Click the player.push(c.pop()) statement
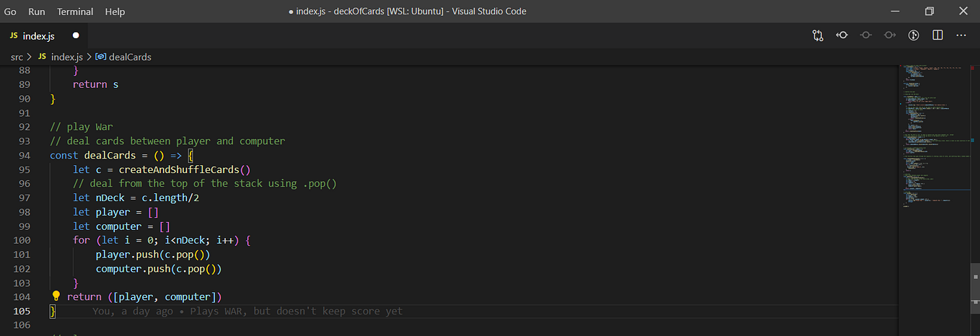The height and width of the screenshot is (336, 980). point(152,255)
